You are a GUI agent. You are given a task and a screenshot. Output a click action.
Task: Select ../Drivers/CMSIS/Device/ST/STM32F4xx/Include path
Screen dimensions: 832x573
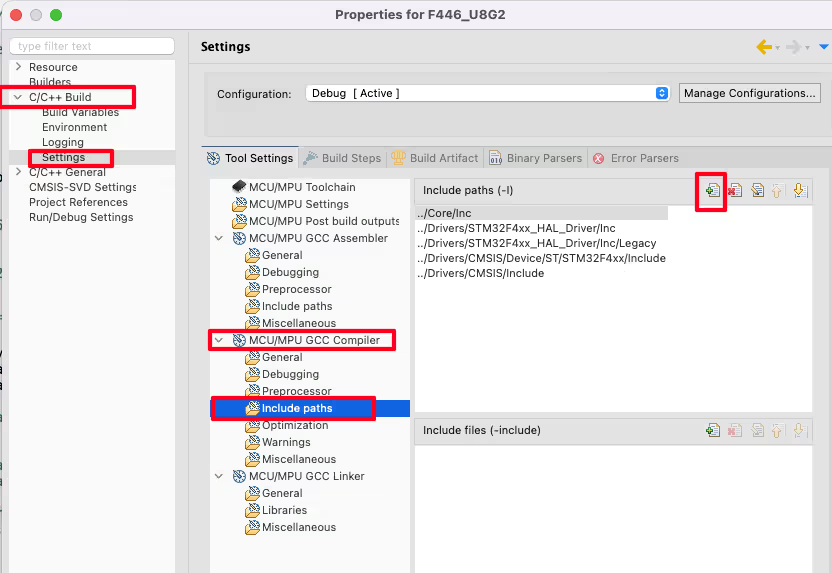coord(541,258)
